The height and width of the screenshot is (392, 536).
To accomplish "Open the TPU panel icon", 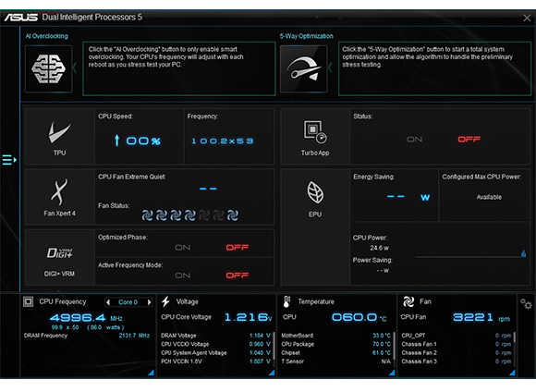I will 59,132.
